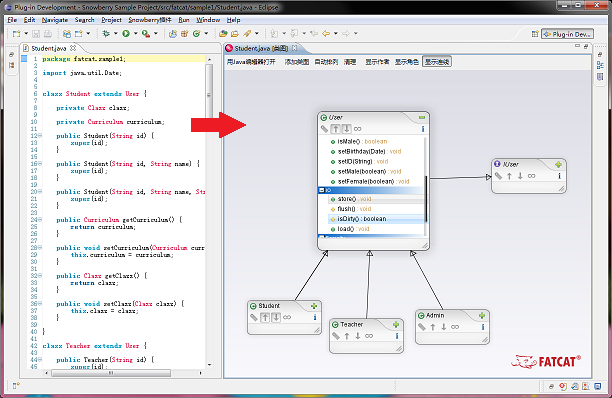Collapse Student(String id) constructor fold marker

pyautogui.click(x=40, y=136)
